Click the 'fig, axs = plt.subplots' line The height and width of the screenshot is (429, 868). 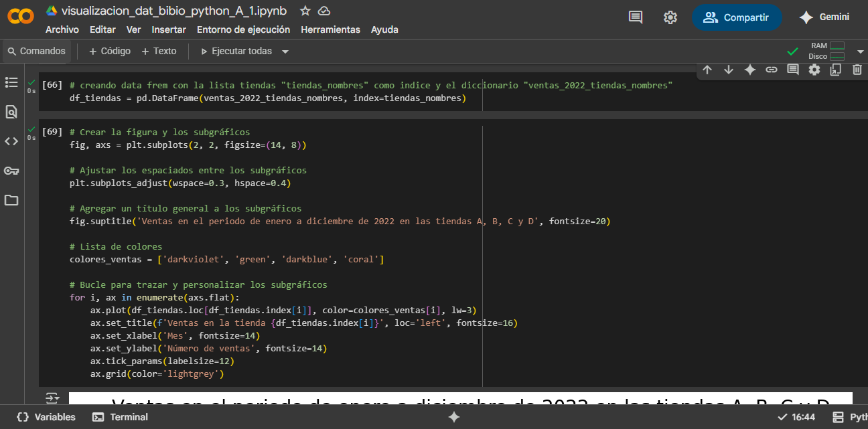pyautogui.click(x=188, y=145)
